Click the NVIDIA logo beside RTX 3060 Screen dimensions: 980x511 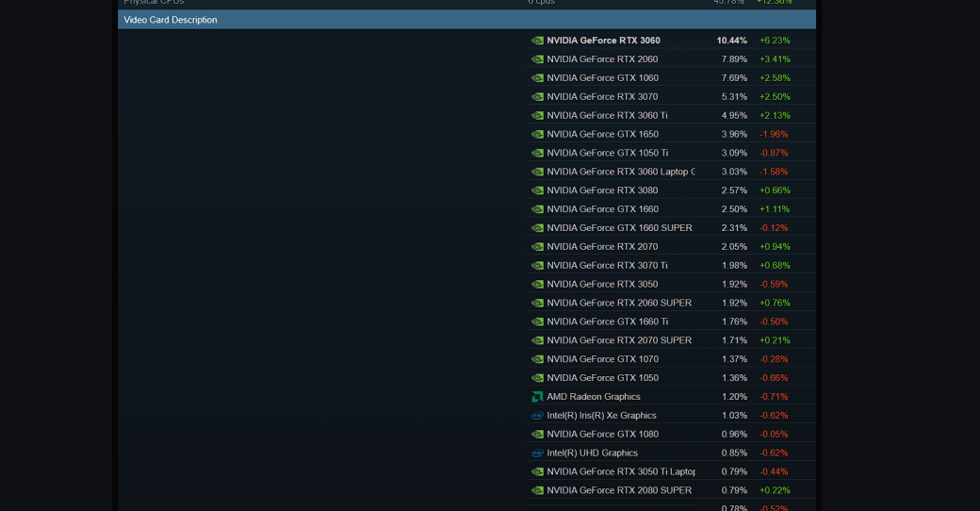tap(537, 40)
